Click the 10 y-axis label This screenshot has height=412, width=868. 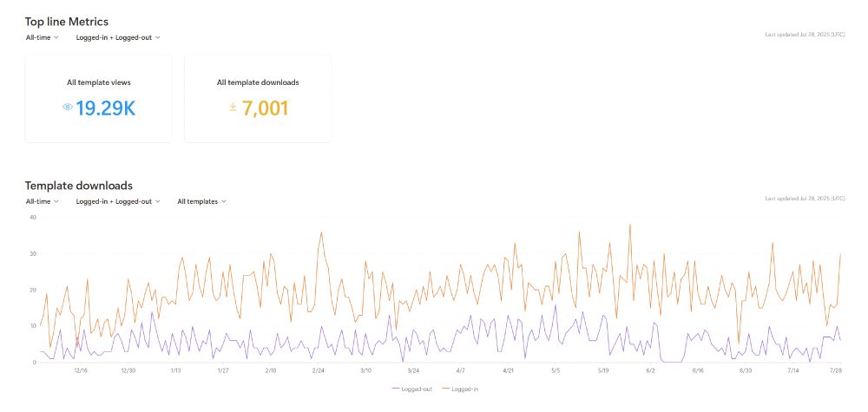tap(33, 326)
